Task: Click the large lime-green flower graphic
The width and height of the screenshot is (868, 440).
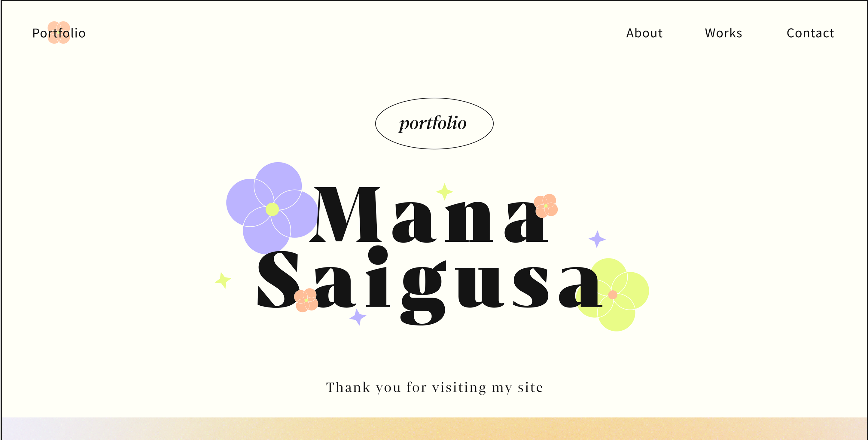Action: pos(612,294)
